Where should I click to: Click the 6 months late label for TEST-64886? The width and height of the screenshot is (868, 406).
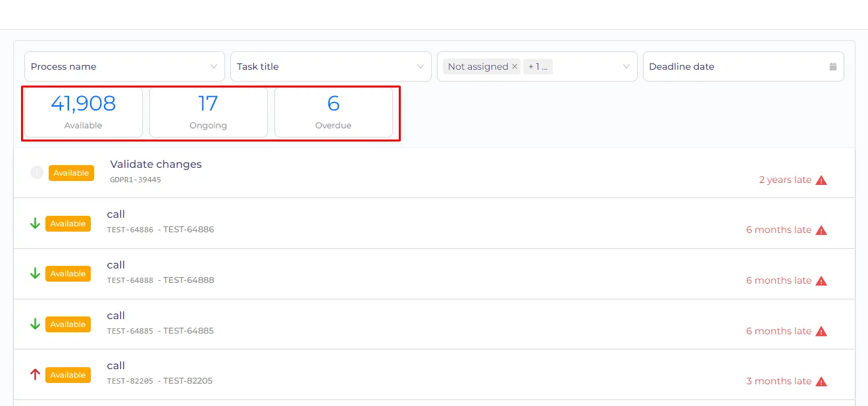coord(779,230)
